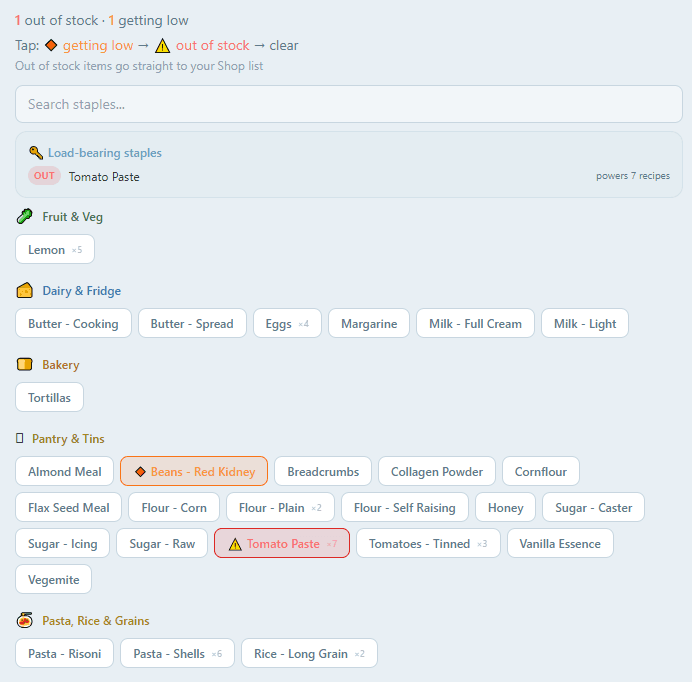Toggle Flour - Self Raising chip
Screen dimensions: 692x682
coord(404,508)
